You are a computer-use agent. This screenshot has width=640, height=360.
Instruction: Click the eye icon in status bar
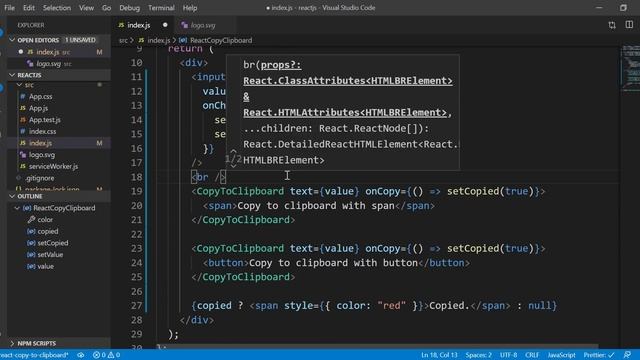(x=81, y=355)
